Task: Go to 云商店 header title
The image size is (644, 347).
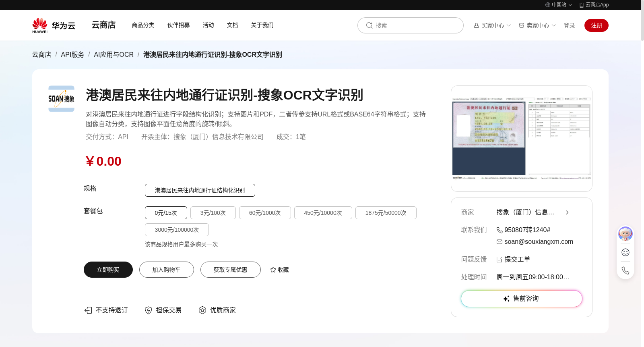Action: (104, 25)
